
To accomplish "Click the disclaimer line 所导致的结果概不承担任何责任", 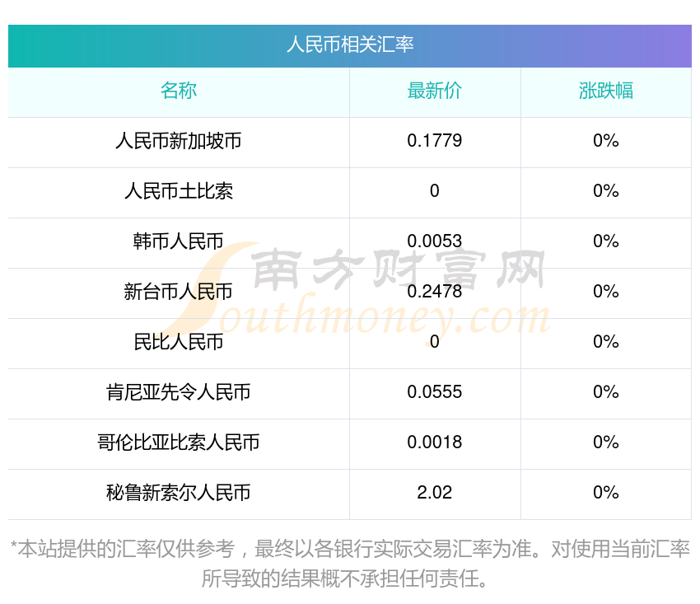I will [344, 579].
